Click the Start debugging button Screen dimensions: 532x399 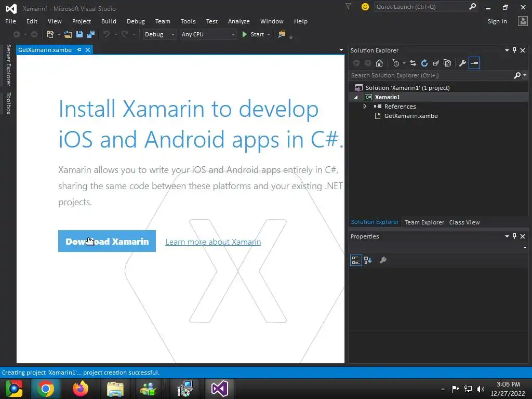pos(253,34)
